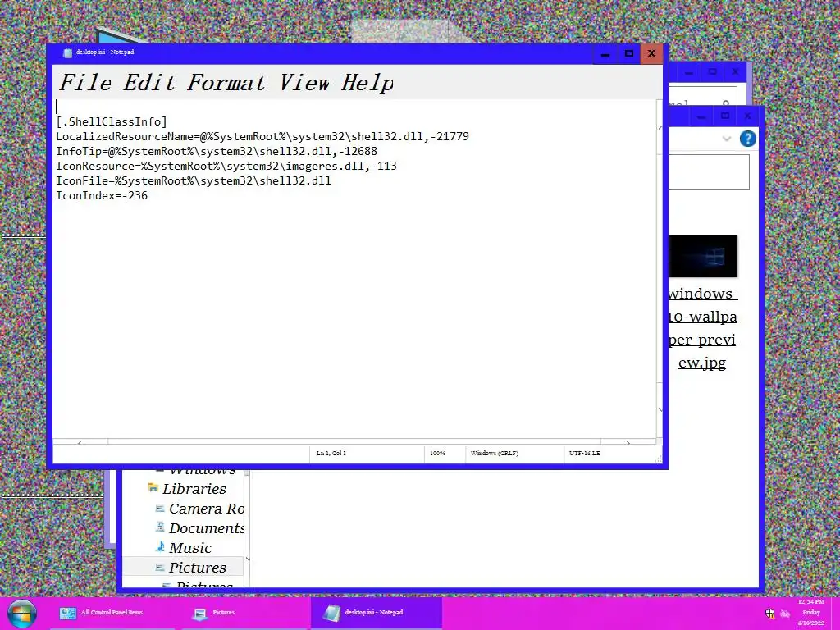Open the Edit menu in Notepad
Screen dimensions: 840x630
[149, 83]
